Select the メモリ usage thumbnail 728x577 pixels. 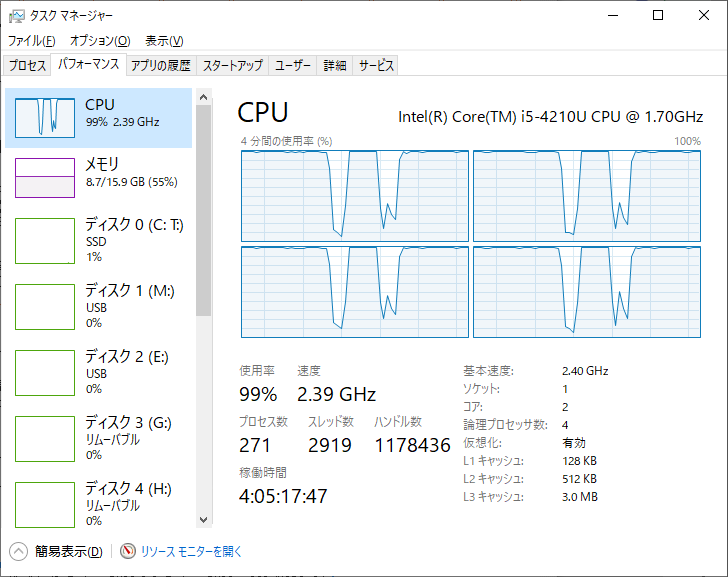coord(45,178)
